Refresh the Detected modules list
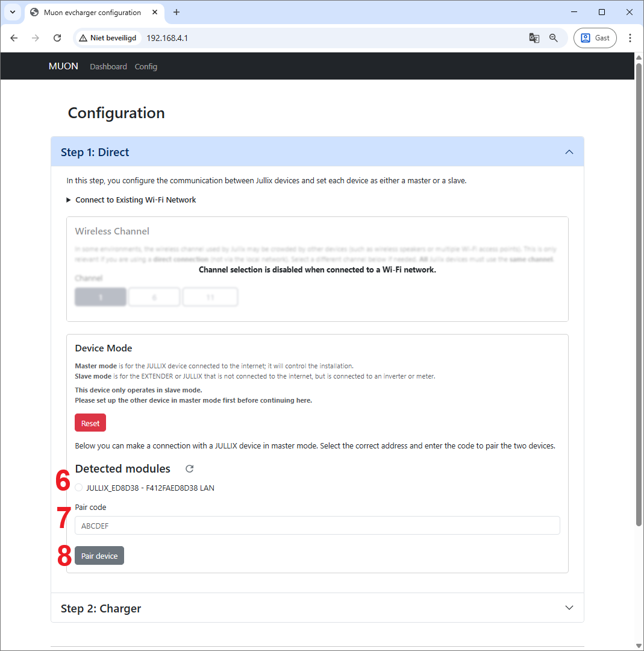The image size is (644, 651). (190, 469)
